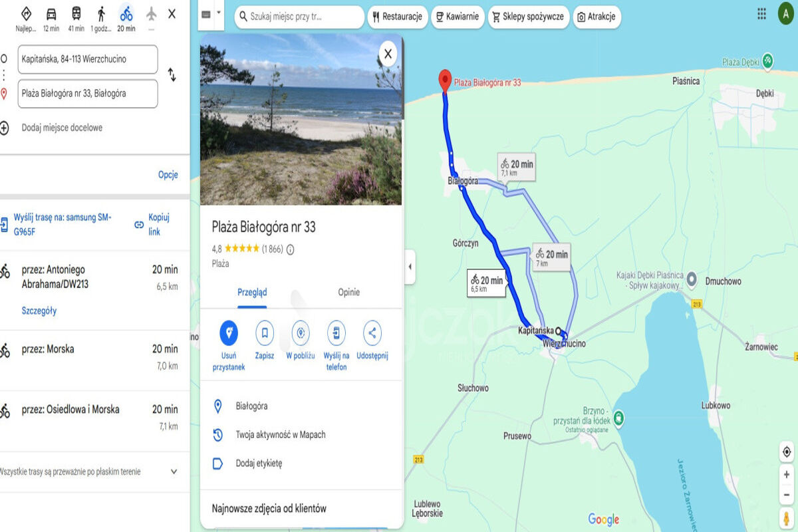The width and height of the screenshot is (798, 532).
Task: Select the Przegląd tab
Action: [x=252, y=292]
